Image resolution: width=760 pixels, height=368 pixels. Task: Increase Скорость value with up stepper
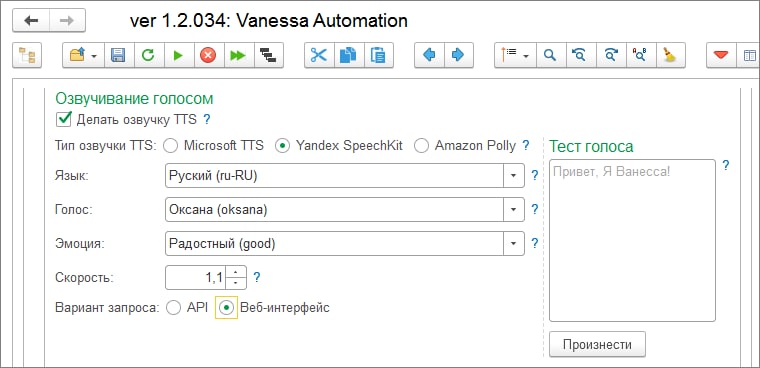(236, 272)
